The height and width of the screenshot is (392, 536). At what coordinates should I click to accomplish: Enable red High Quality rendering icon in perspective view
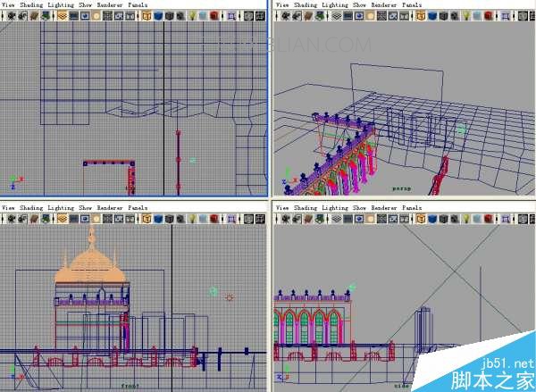pos(488,16)
